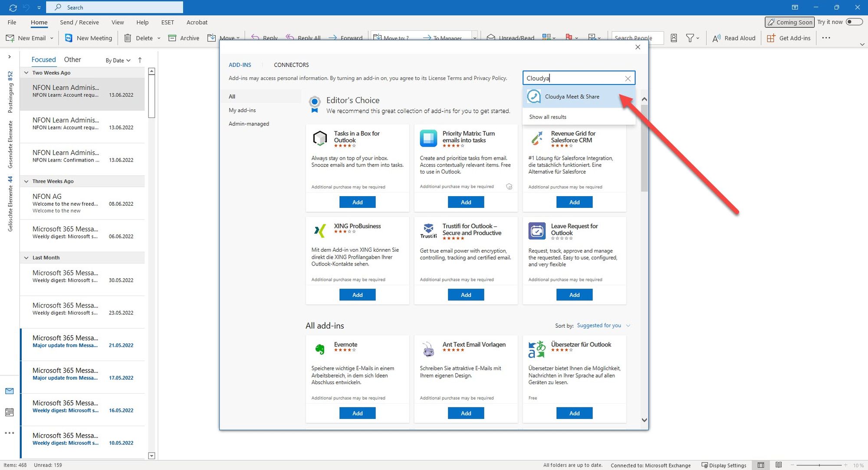868x470 pixels.
Task: Clear the Cloudya search text
Action: [628, 79]
